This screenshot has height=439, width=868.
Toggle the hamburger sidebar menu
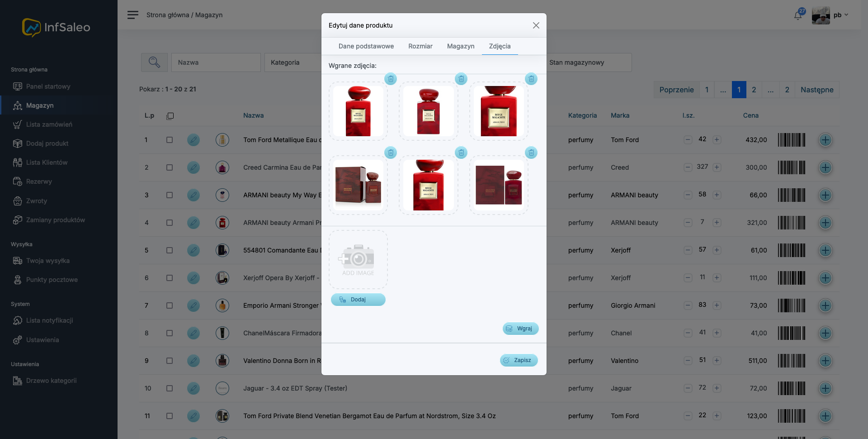coord(133,15)
